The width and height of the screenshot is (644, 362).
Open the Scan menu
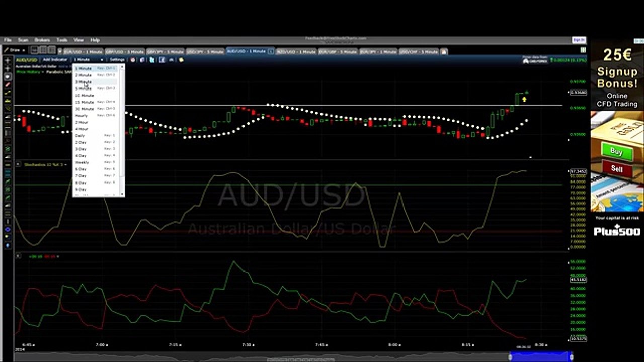pos(23,40)
